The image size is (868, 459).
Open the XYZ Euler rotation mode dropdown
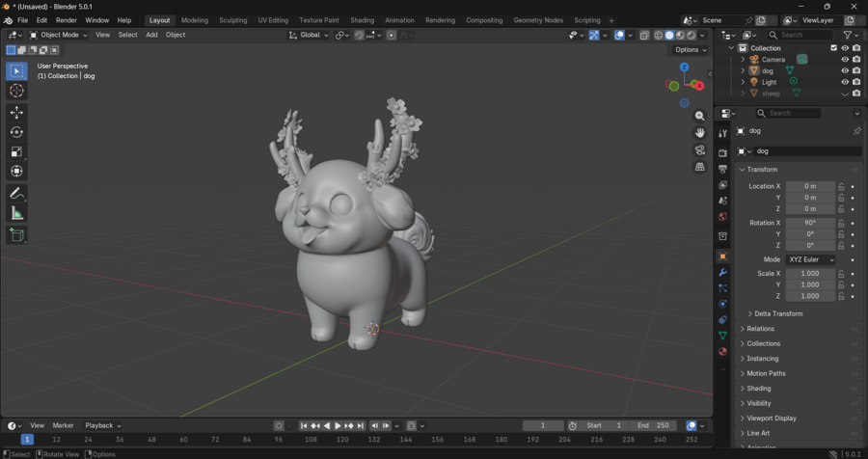[811, 259]
